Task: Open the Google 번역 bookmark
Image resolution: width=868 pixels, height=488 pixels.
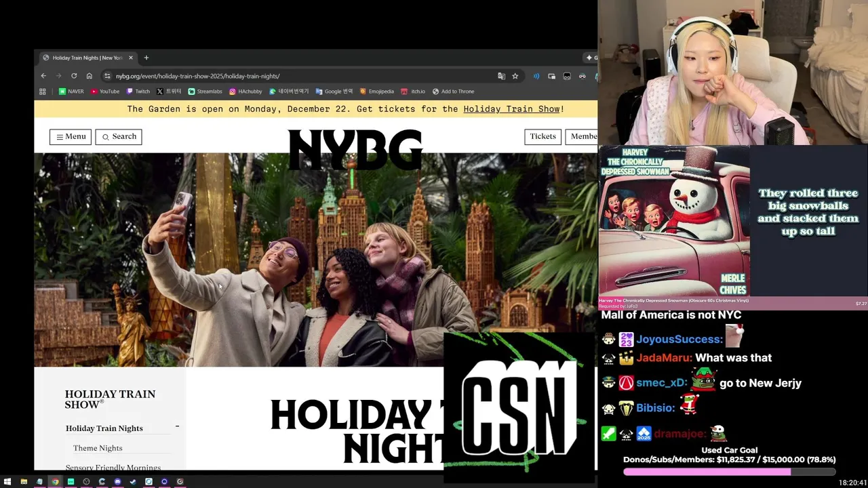Action: 334,91
